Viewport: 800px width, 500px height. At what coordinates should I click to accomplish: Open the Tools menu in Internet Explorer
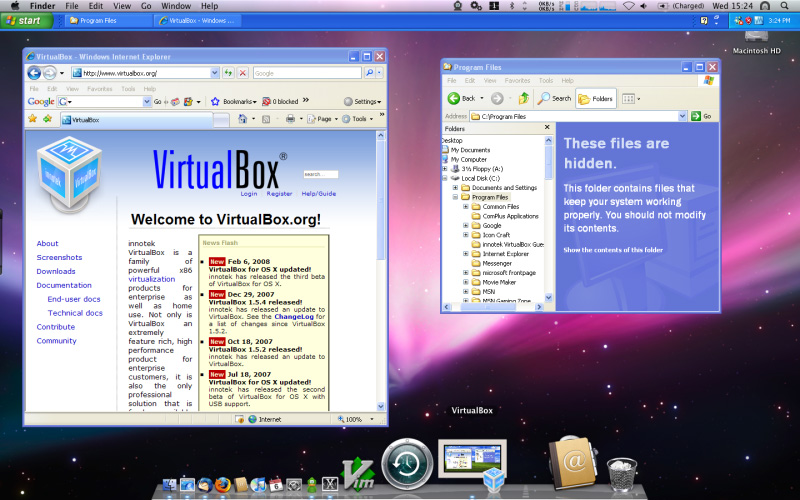pyautogui.click(x=128, y=89)
